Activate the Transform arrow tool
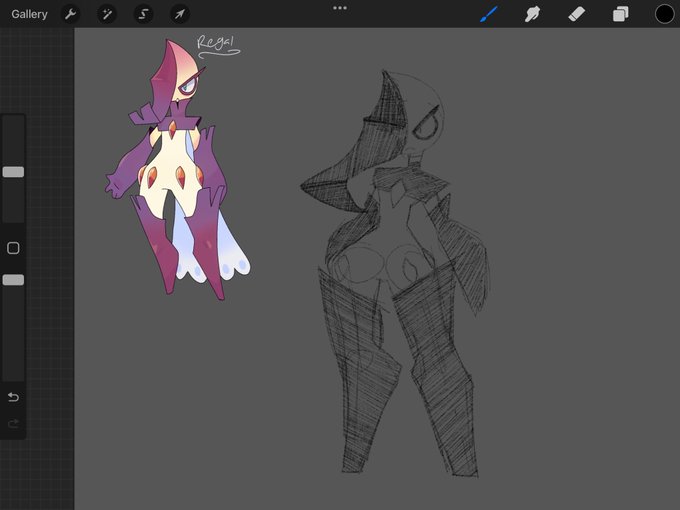Viewport: 680px width, 510px height. coord(180,14)
